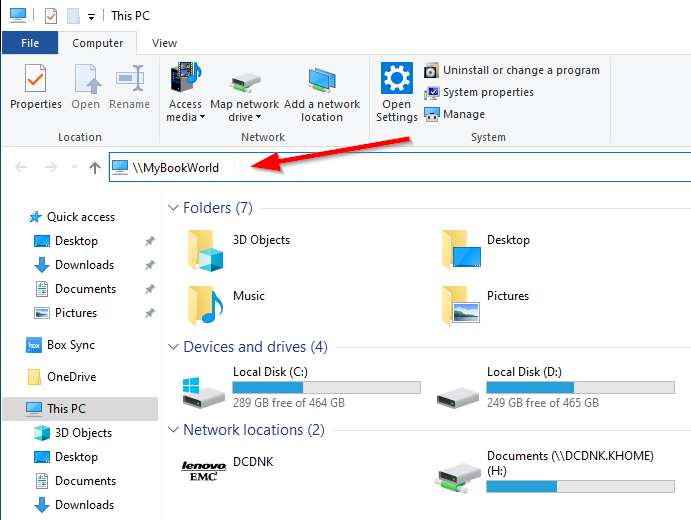691x520 pixels.
Task: Click Local Disk (C:) capacity bar
Action: (327, 387)
